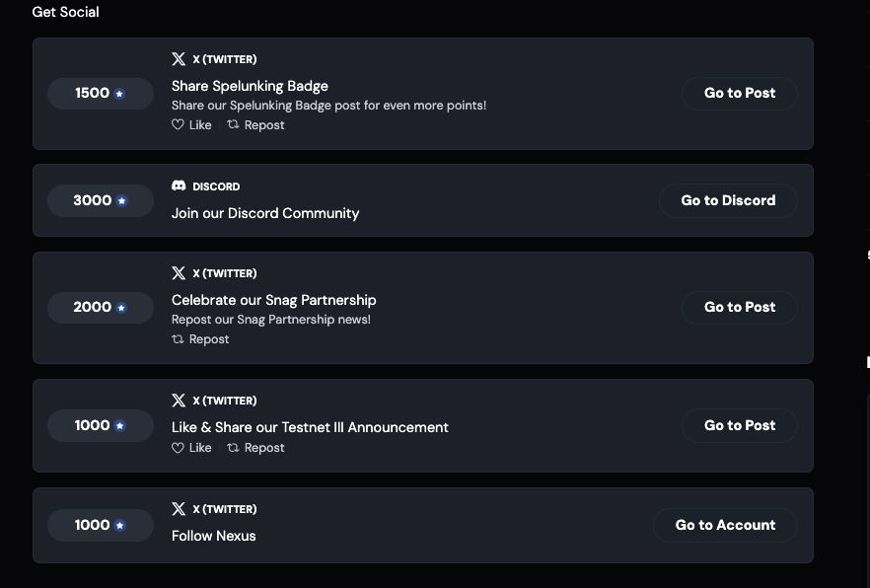Click Celebrate our Snag Partnership title

point(273,300)
